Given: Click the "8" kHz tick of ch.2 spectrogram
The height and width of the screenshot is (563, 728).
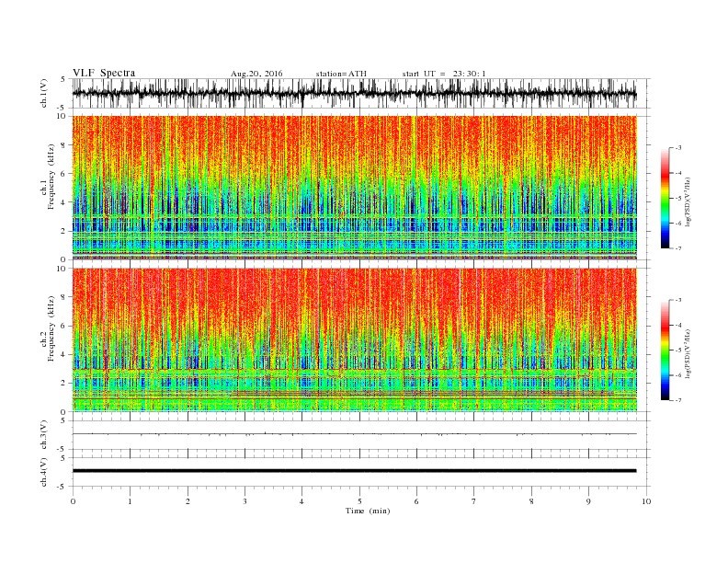Looking at the screenshot, I should (64, 297).
